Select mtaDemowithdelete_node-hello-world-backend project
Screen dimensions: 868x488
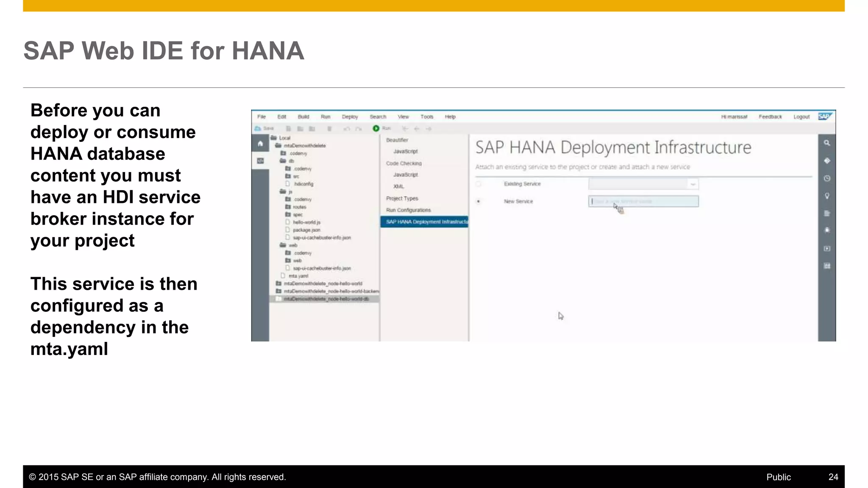coord(331,291)
